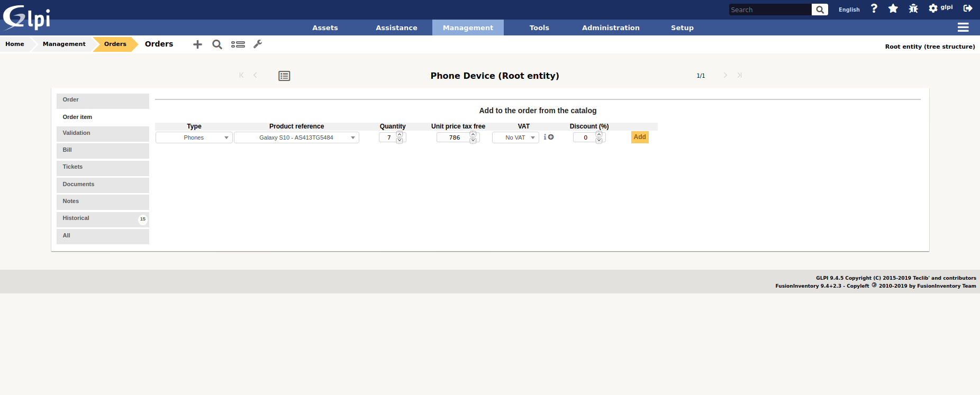980x395 pixels.
Task: Click the Unit price tax free field
Action: tap(454, 137)
